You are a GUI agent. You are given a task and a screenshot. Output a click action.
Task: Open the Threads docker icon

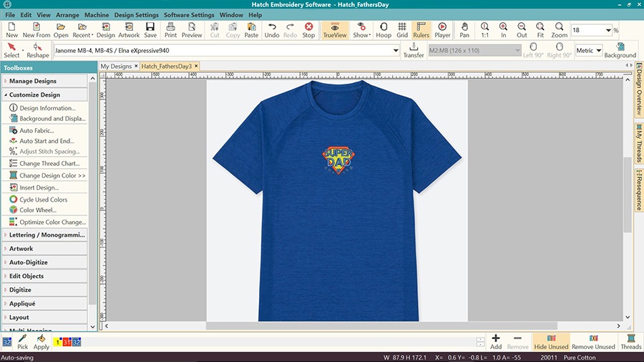630,341
